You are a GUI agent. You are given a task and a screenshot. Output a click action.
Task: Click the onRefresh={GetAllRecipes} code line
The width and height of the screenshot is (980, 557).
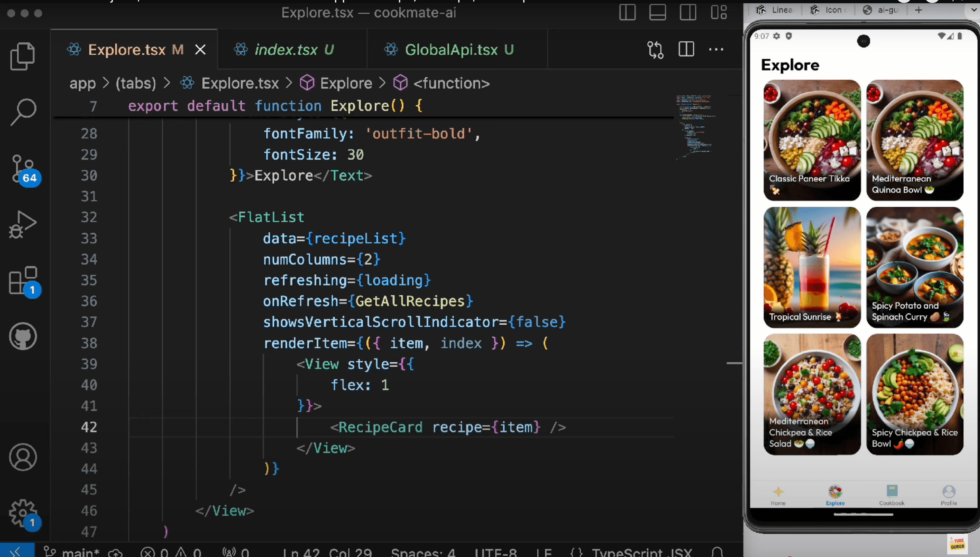pos(368,301)
